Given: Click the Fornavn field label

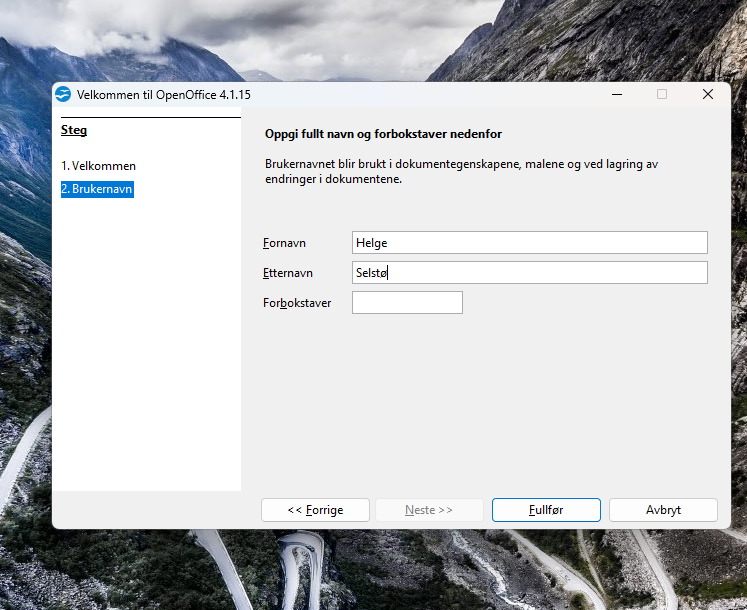Looking at the screenshot, I should 285,243.
